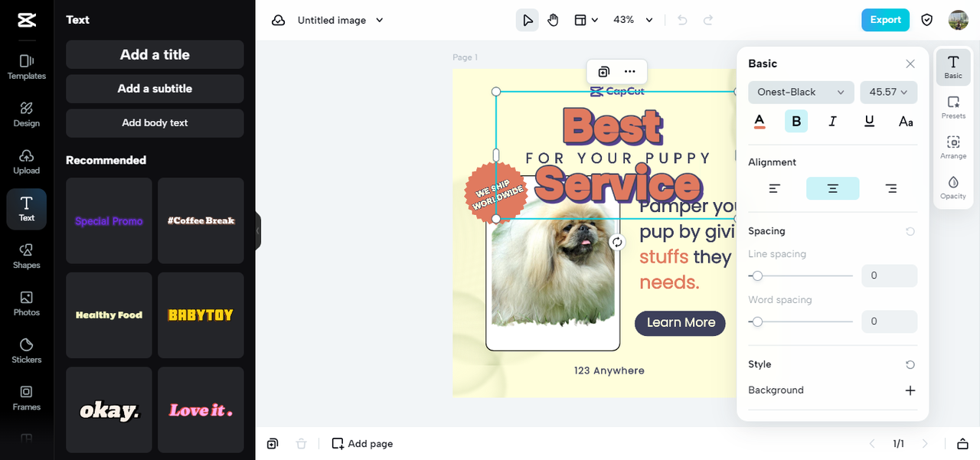Click the Line spacing value field
Viewport: 980px width, 460px height.
[889, 276]
